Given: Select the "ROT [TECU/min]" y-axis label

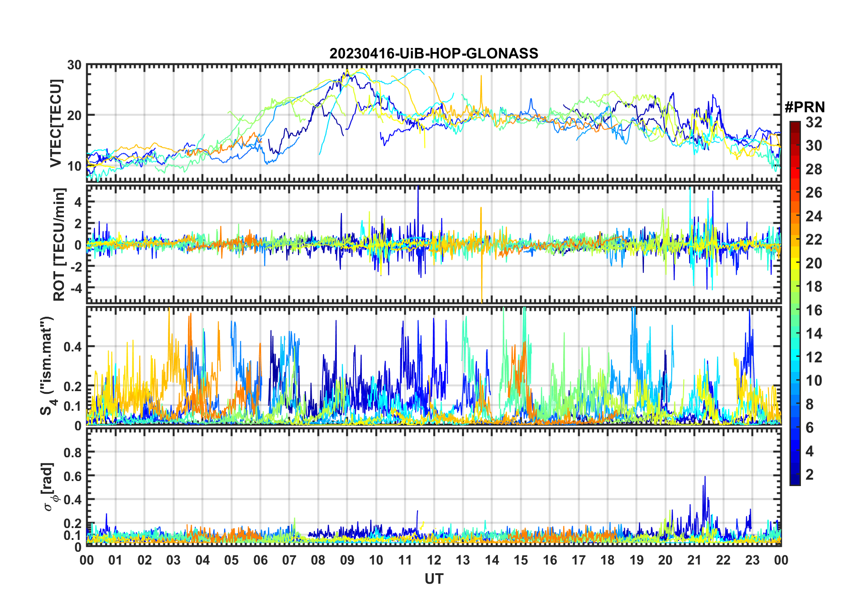Looking at the screenshot, I should tap(59, 244).
